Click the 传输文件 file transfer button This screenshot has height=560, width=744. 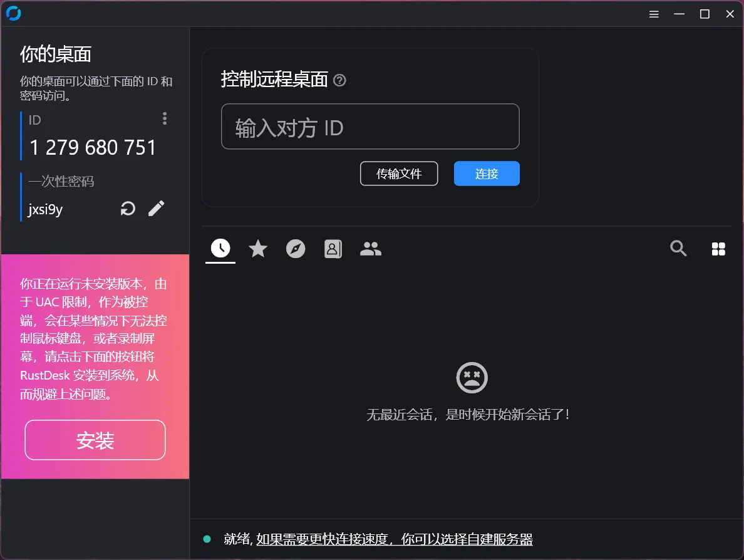(x=399, y=174)
